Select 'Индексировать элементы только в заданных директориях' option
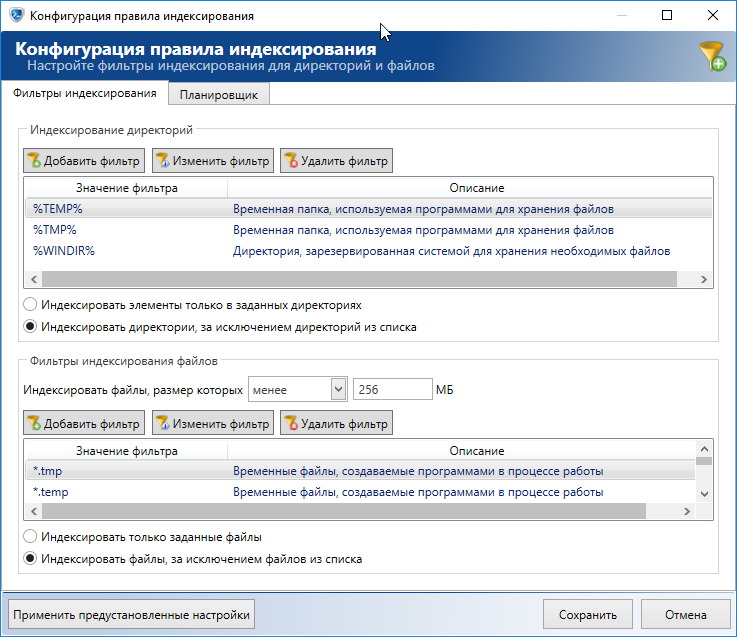737x637 pixels. tap(30, 304)
